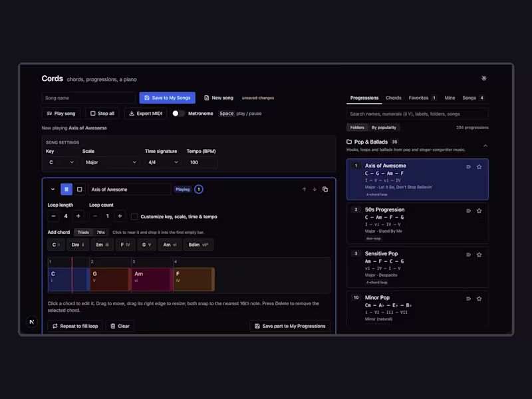Image resolution: width=532 pixels, height=399 pixels.
Task: Open the Favorites tab
Action: click(x=422, y=98)
